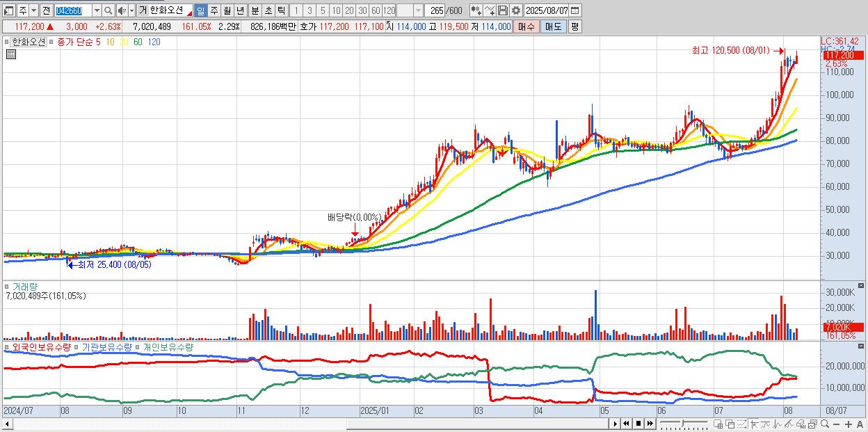Open chart settings gear icon

(515, 10)
